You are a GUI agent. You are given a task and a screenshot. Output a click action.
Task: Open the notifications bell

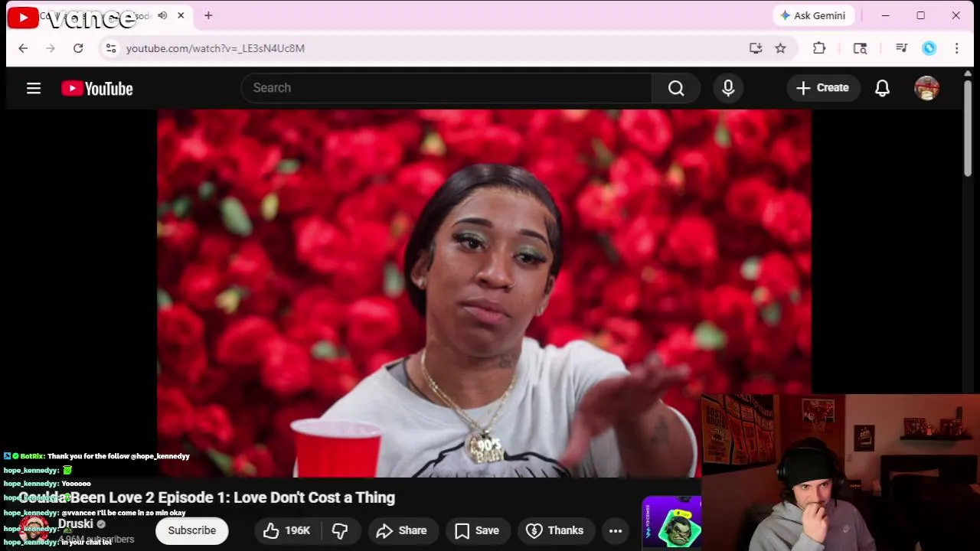tap(882, 88)
